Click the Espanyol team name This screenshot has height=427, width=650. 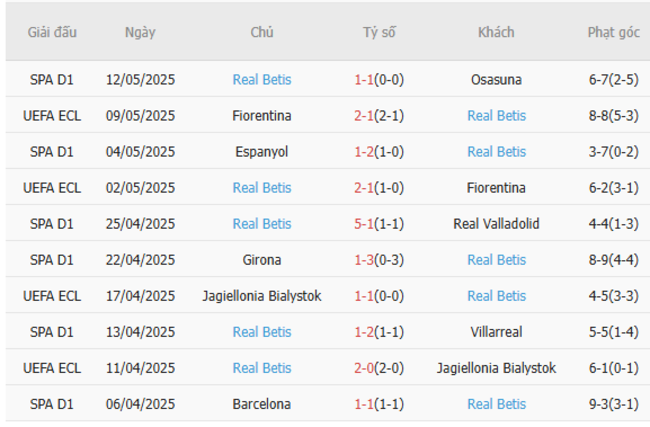(262, 152)
